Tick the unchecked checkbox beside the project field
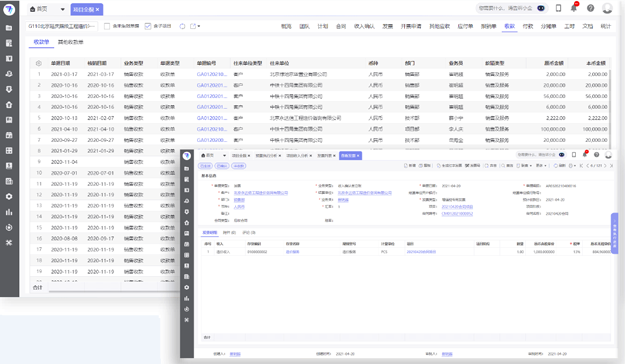 coord(107,26)
